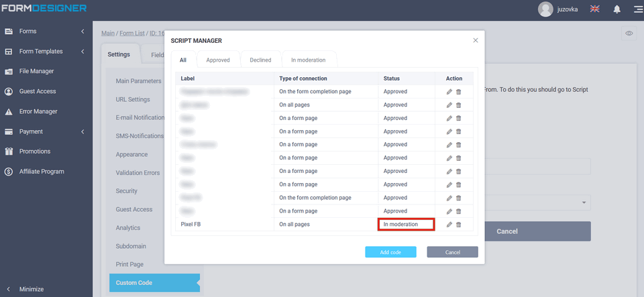
Task: Follow the Form List breadcrumb link
Action: click(x=132, y=34)
